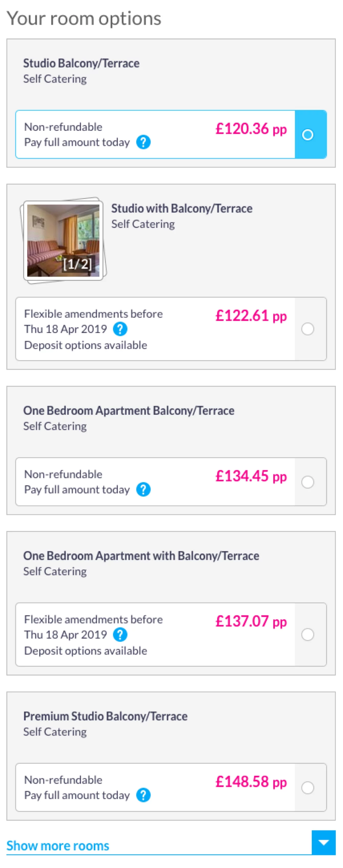Image resolution: width=343 pixels, height=868 pixels.
Task: Click the £137.07 pp price
Action: coord(251,621)
